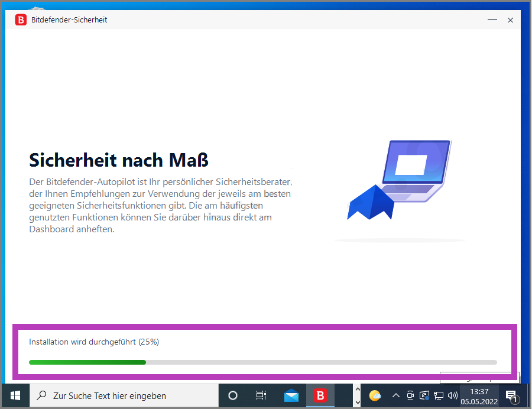
Task: Click the volume speaker icon
Action: click(x=452, y=395)
